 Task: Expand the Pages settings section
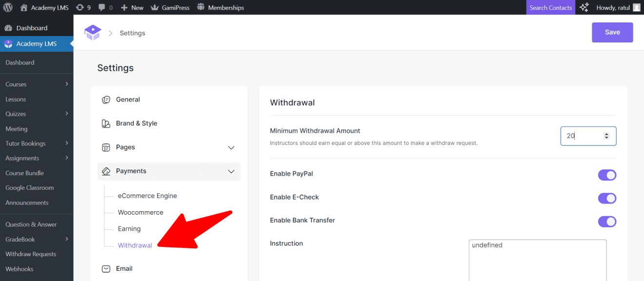point(231,147)
